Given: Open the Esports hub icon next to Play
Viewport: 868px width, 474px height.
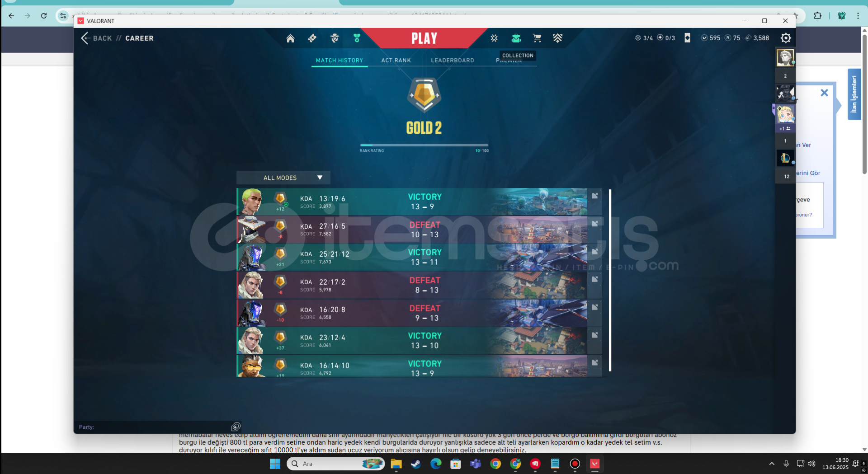Looking at the screenshot, I should [494, 38].
